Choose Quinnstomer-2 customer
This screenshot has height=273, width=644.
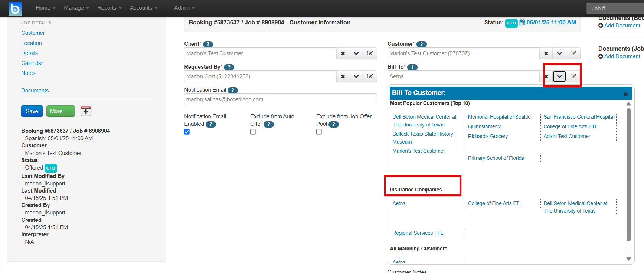(x=484, y=126)
